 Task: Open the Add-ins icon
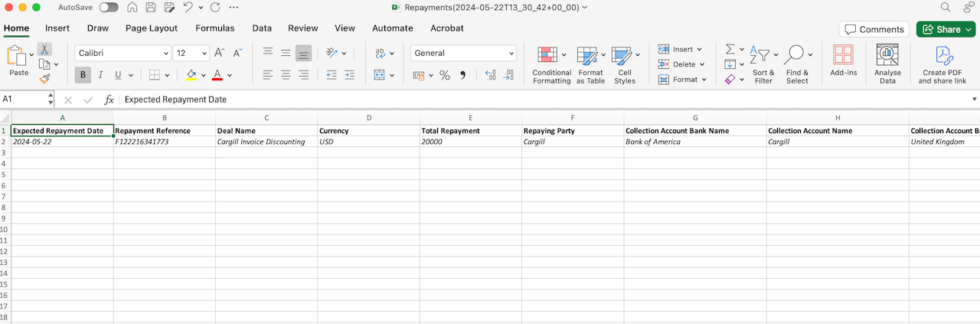(x=843, y=61)
